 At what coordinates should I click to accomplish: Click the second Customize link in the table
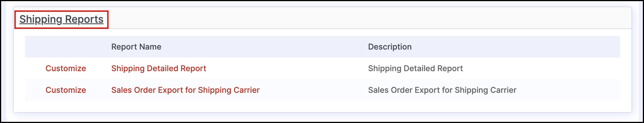point(66,90)
